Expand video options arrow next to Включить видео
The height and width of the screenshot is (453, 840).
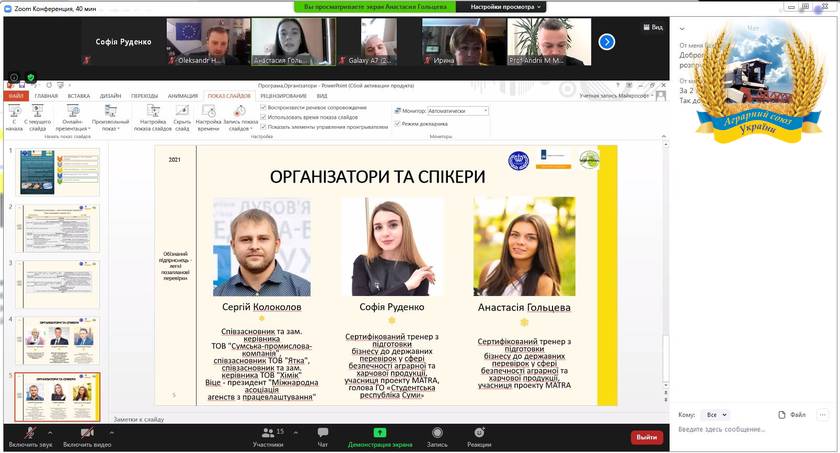click(111, 432)
